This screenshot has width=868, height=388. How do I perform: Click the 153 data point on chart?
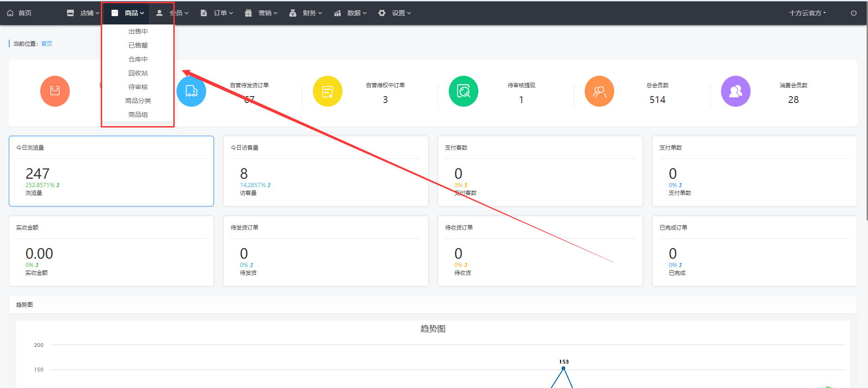tap(563, 368)
